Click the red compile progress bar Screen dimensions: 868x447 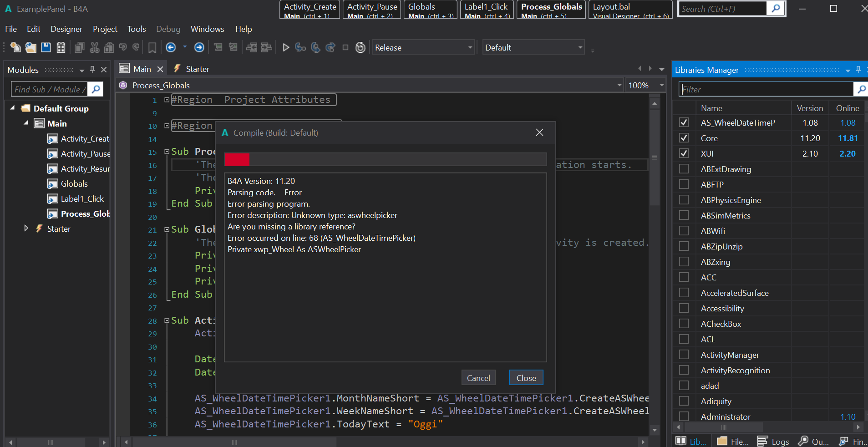237,159
